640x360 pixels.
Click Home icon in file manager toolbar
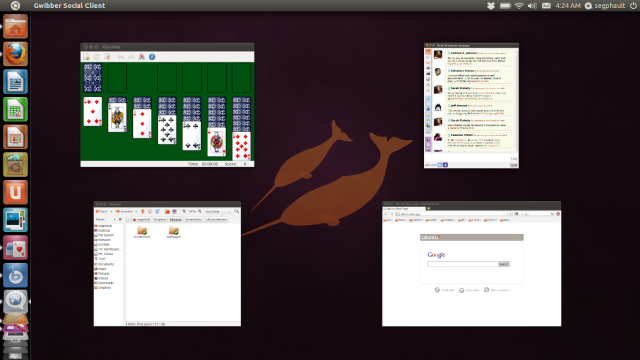point(167,211)
